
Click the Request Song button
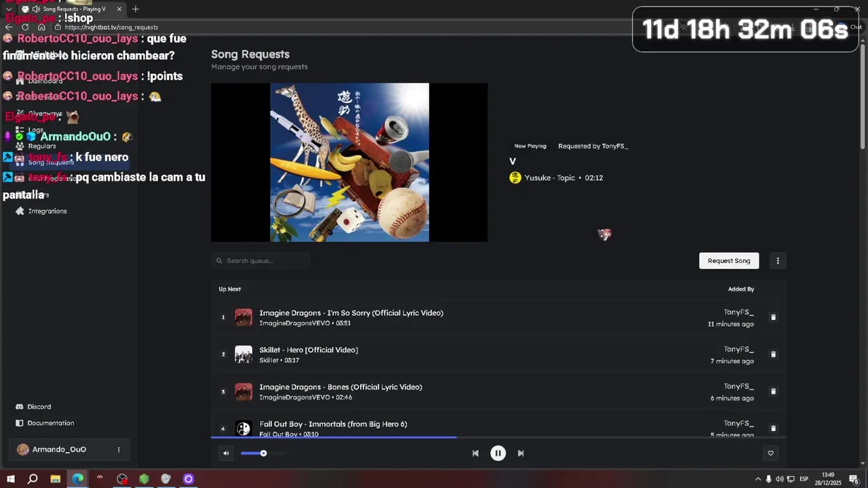(x=729, y=261)
